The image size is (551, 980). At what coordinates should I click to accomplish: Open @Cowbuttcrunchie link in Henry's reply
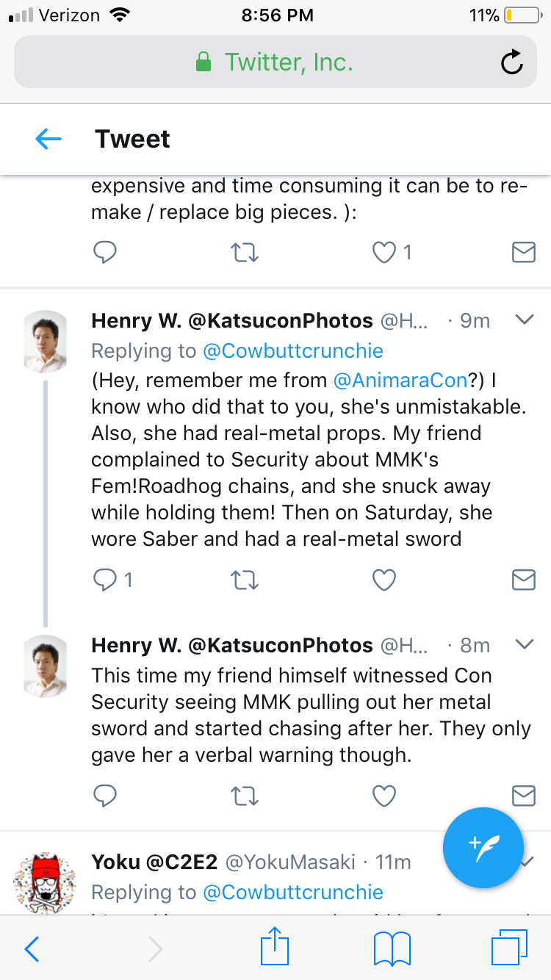click(x=293, y=350)
